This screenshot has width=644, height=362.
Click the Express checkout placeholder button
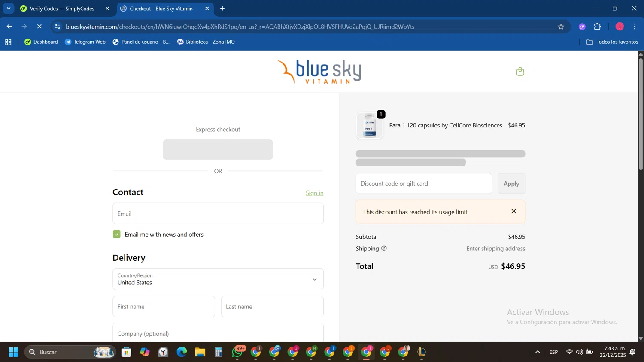[x=218, y=149]
